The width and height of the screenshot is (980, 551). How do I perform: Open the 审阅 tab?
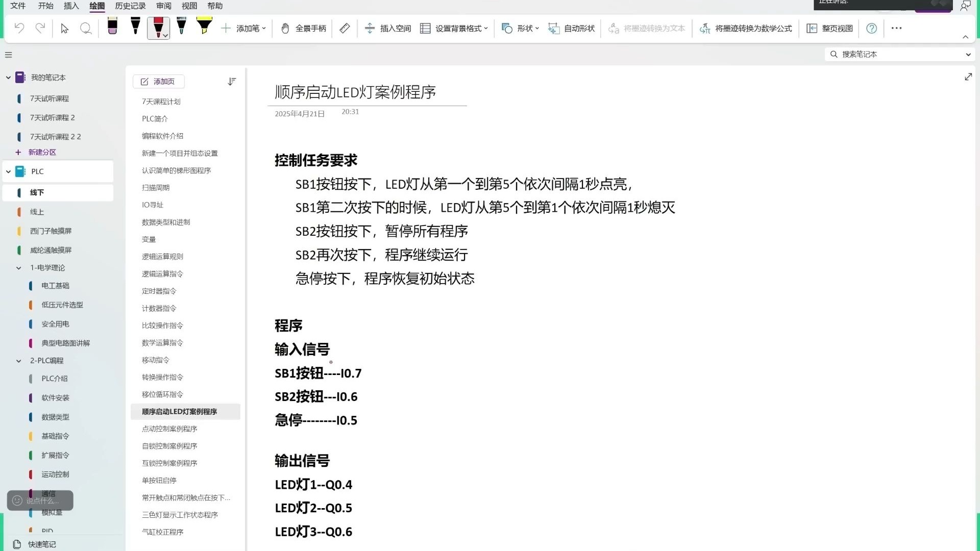pyautogui.click(x=164, y=6)
